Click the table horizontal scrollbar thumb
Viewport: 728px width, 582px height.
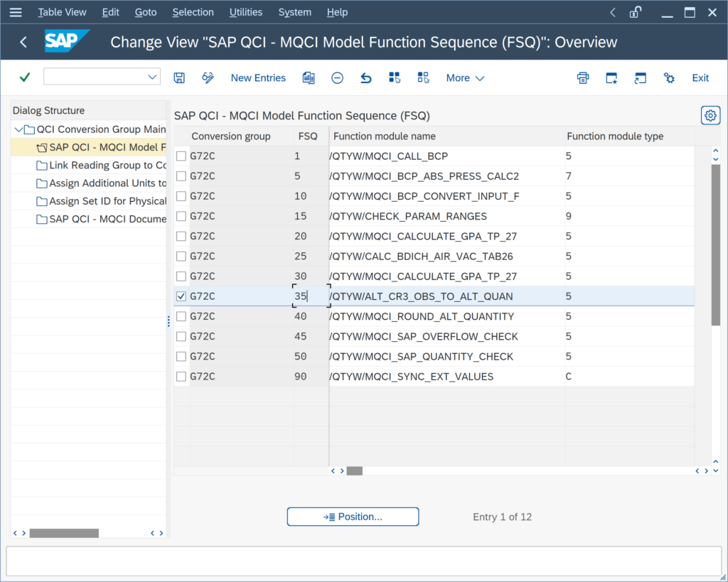(355, 470)
